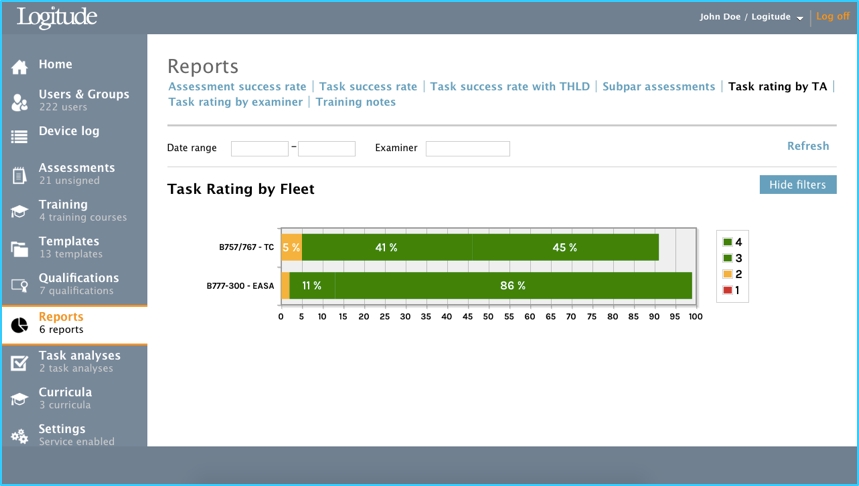Viewport: 859px width, 486px height.
Task: Click the Training graduation cap icon
Action: pos(19,211)
